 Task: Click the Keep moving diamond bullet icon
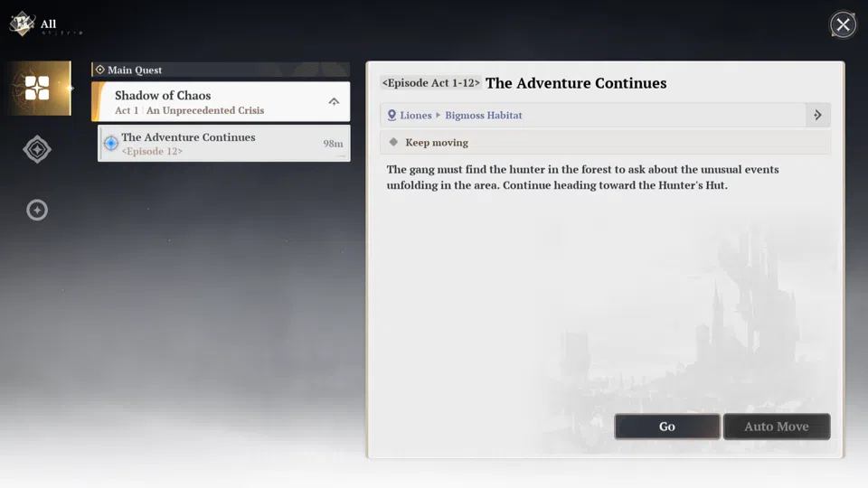[x=393, y=142]
